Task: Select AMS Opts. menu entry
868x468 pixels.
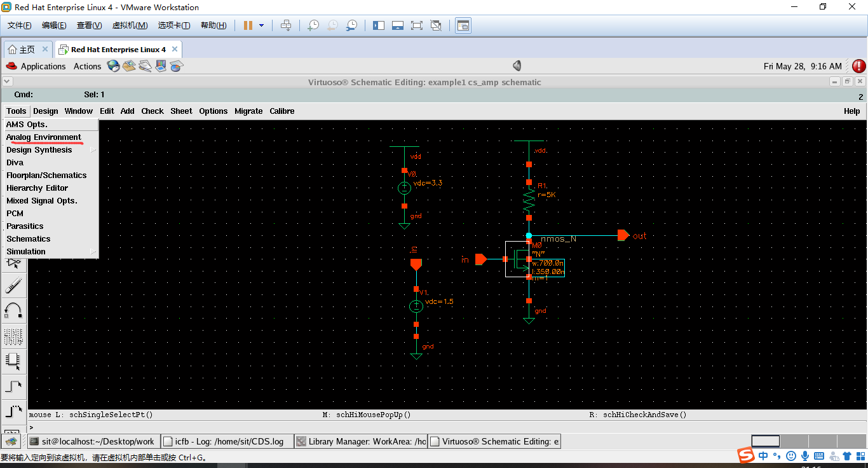Action: 51,125
